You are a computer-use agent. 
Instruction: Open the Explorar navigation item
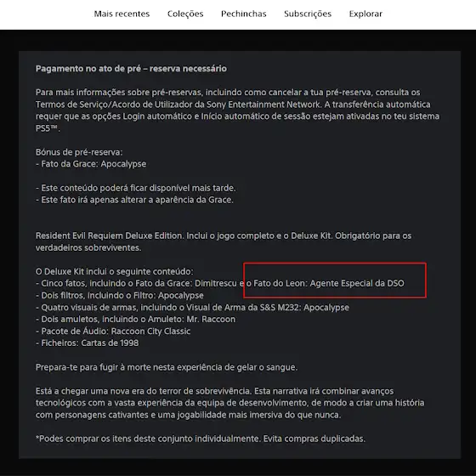click(x=365, y=14)
